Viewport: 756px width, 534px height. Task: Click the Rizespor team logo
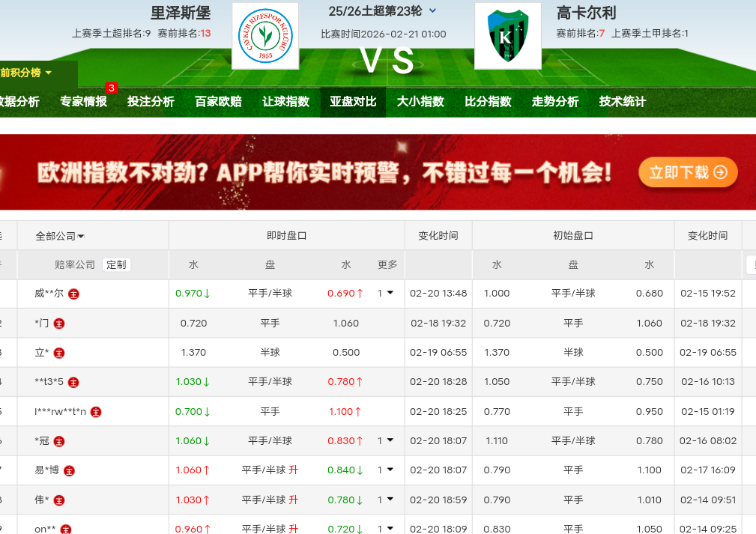pyautogui.click(x=265, y=36)
